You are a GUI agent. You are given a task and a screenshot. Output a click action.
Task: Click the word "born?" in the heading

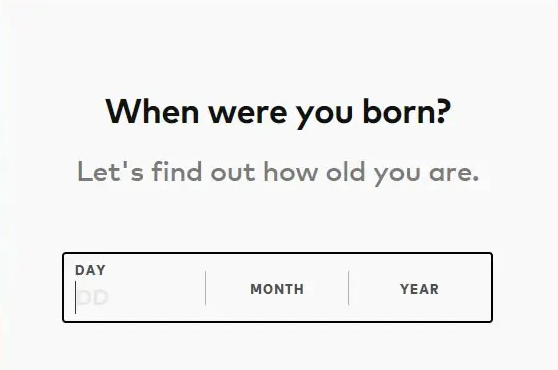tap(407, 111)
